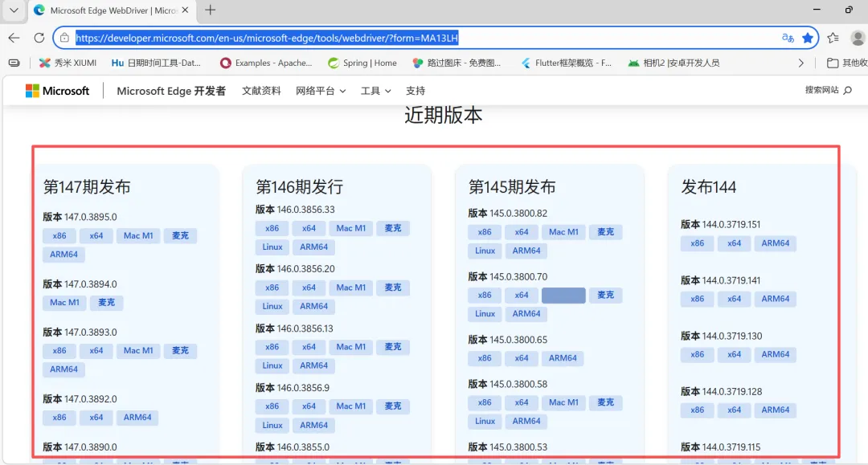The height and width of the screenshot is (465, 868).
Task: Open site info lock icon in address bar
Action: (64, 38)
